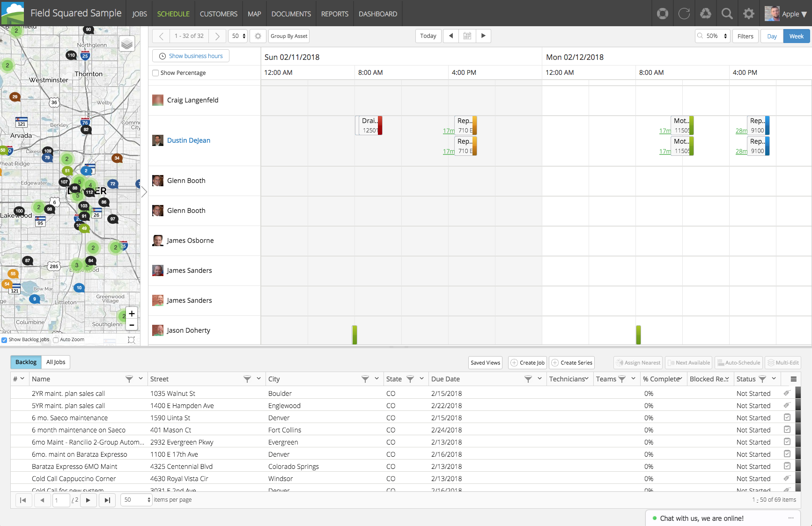Click Group By Asset button
The width and height of the screenshot is (812, 526).
[289, 36]
